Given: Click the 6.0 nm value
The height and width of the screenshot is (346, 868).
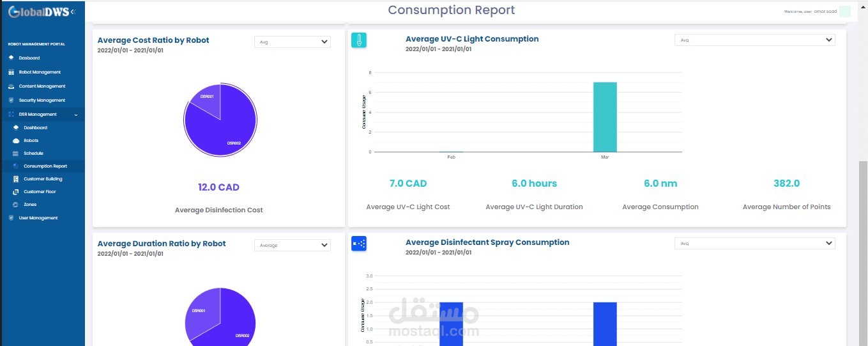Looking at the screenshot, I should [x=660, y=184].
